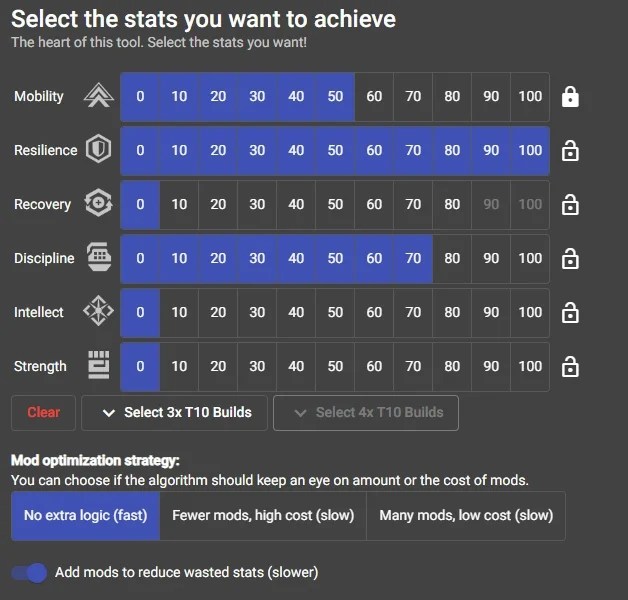Image resolution: width=628 pixels, height=600 pixels.
Task: Lock the Resilience stat
Action: pos(570,151)
